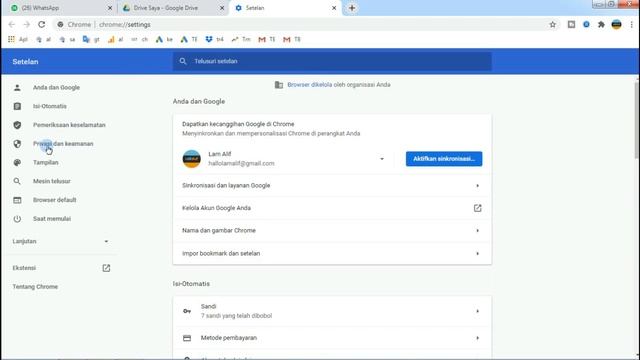Open the ch bookmark
The image size is (640, 360).
click(139, 39)
